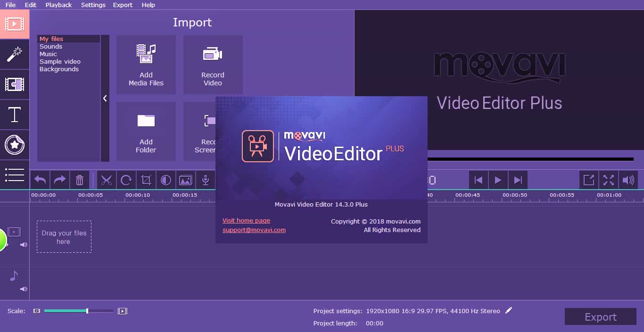Switch preview to full screen

click(x=609, y=180)
